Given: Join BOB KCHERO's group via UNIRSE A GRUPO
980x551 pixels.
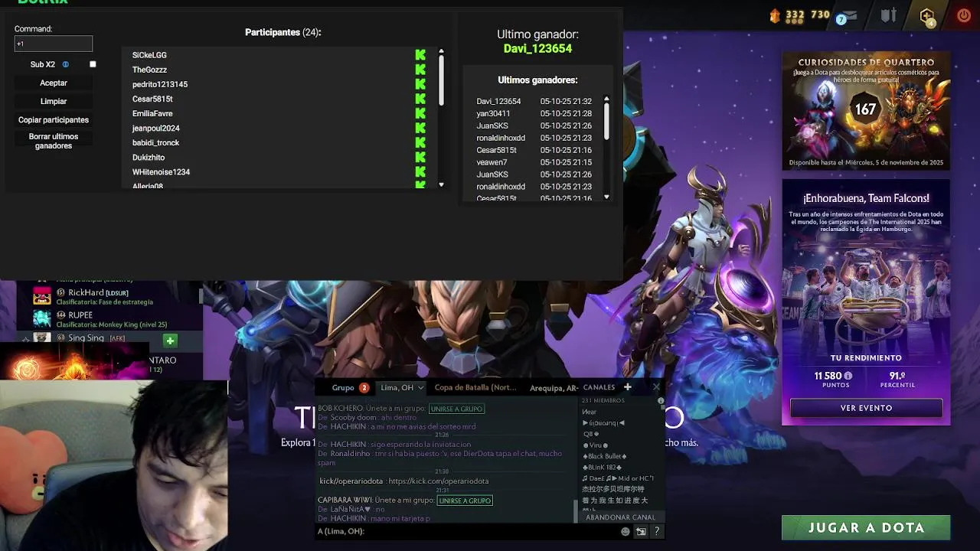Looking at the screenshot, I should (456, 409).
